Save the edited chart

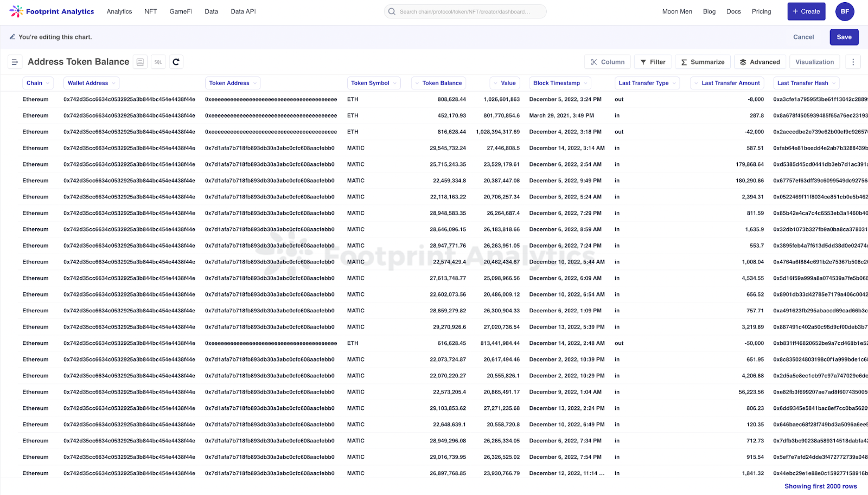844,37
